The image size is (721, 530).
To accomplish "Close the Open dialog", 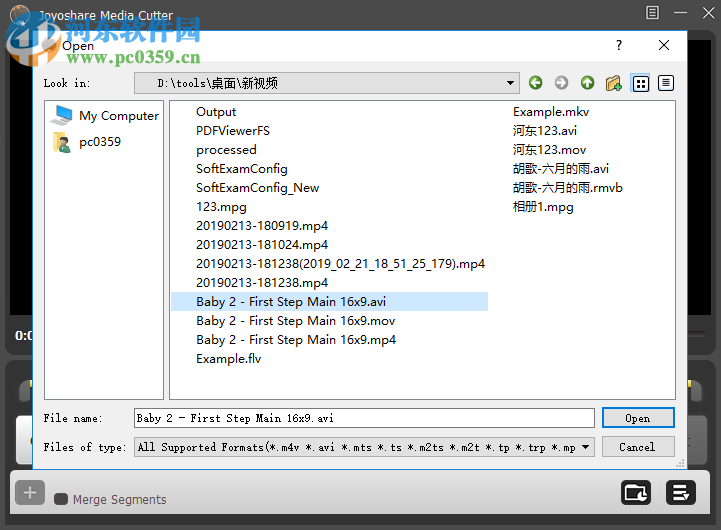I will click(664, 45).
